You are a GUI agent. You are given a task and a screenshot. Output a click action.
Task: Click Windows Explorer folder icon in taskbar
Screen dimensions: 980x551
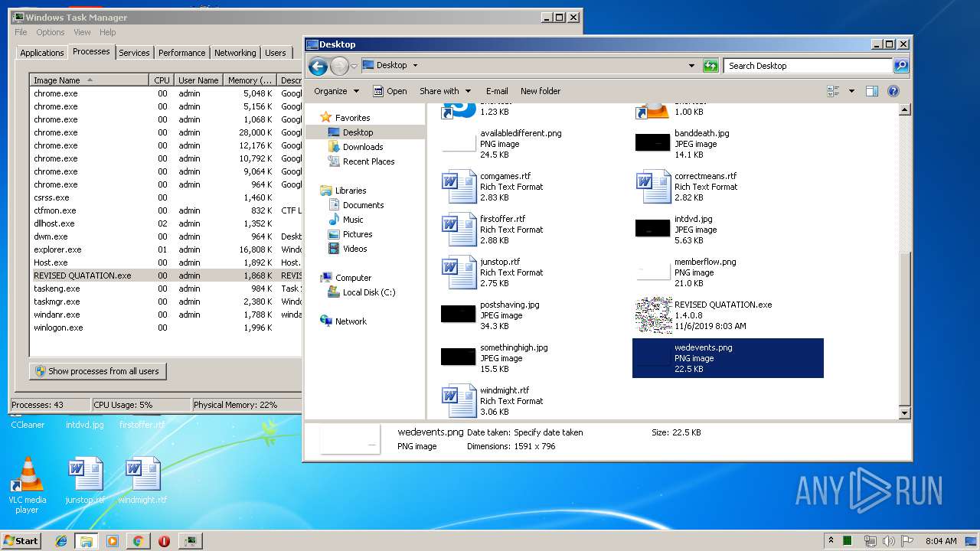(87, 541)
